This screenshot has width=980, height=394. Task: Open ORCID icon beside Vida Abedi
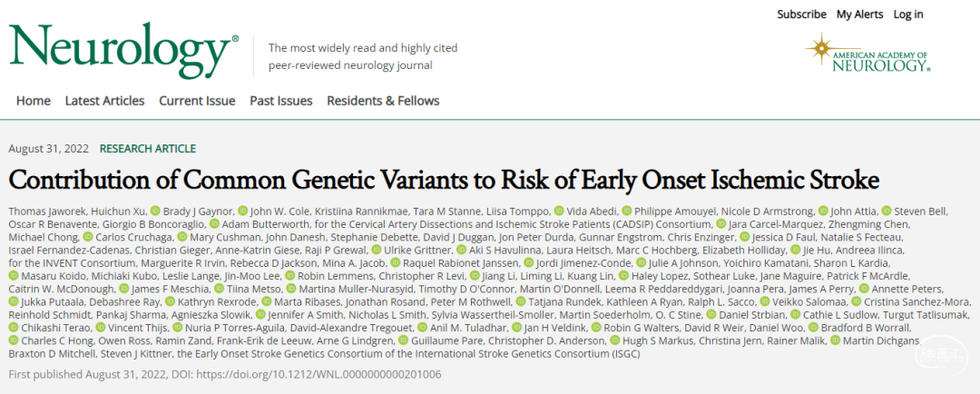(559, 211)
